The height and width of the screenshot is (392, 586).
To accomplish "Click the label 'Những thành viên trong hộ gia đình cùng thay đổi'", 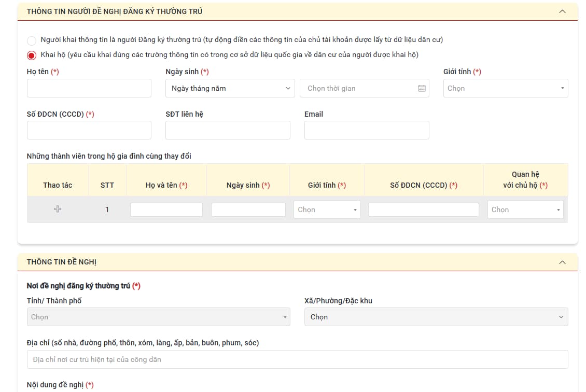I will pyautogui.click(x=109, y=156).
